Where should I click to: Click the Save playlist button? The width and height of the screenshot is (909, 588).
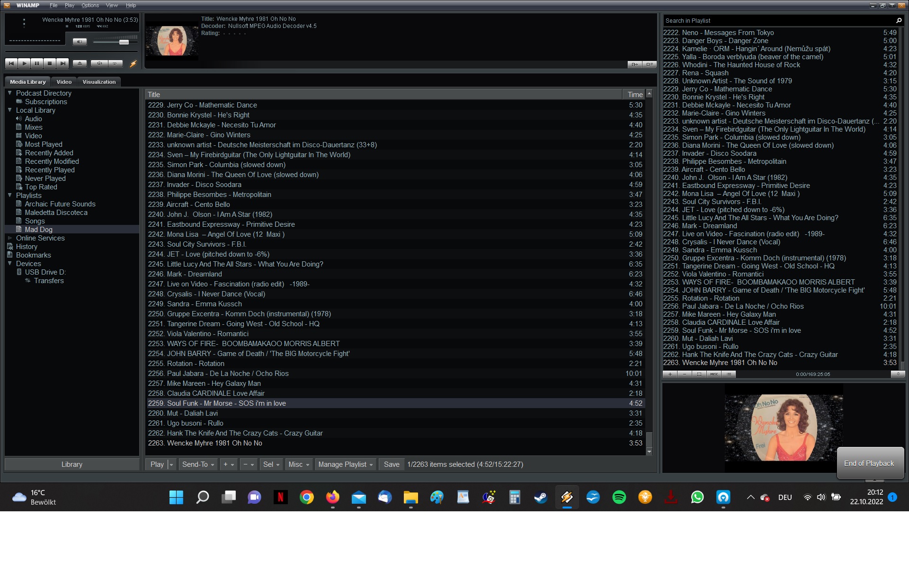pos(391,464)
